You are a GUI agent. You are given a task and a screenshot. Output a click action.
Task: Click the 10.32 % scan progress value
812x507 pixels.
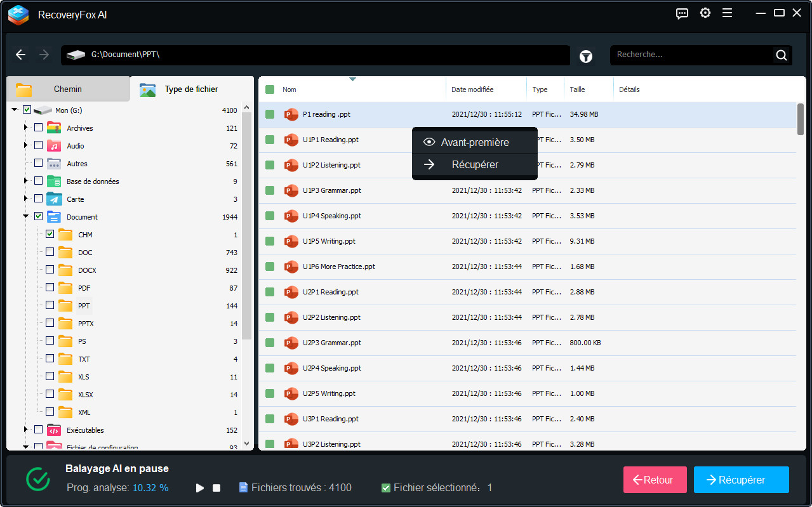pyautogui.click(x=150, y=488)
